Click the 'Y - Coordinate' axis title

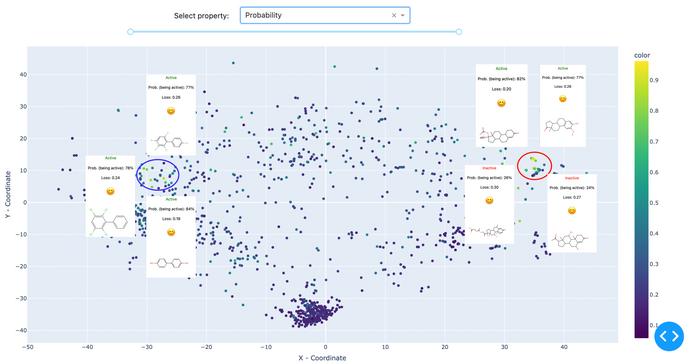point(8,195)
